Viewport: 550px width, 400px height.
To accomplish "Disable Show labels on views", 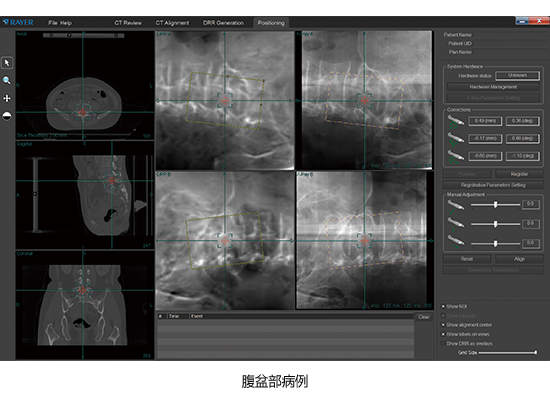I will 443,334.
